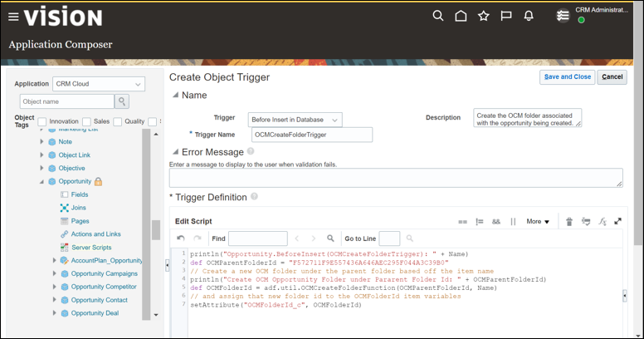The image size is (644, 339).
Task: Open the Application CRM Cloud dropdown
Action: click(x=99, y=84)
